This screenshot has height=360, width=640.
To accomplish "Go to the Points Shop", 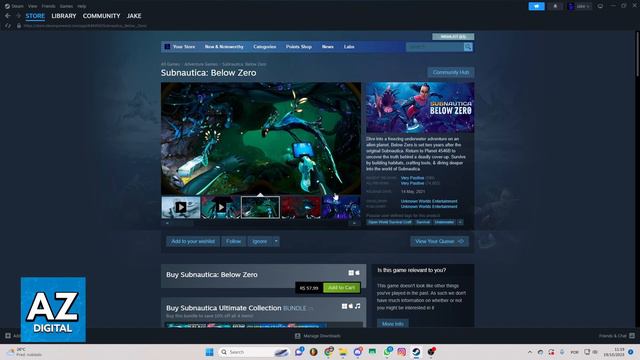I will click(x=299, y=47).
